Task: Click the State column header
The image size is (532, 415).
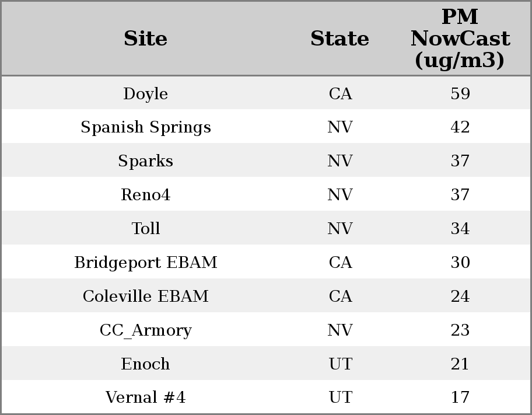Action: [x=339, y=39]
